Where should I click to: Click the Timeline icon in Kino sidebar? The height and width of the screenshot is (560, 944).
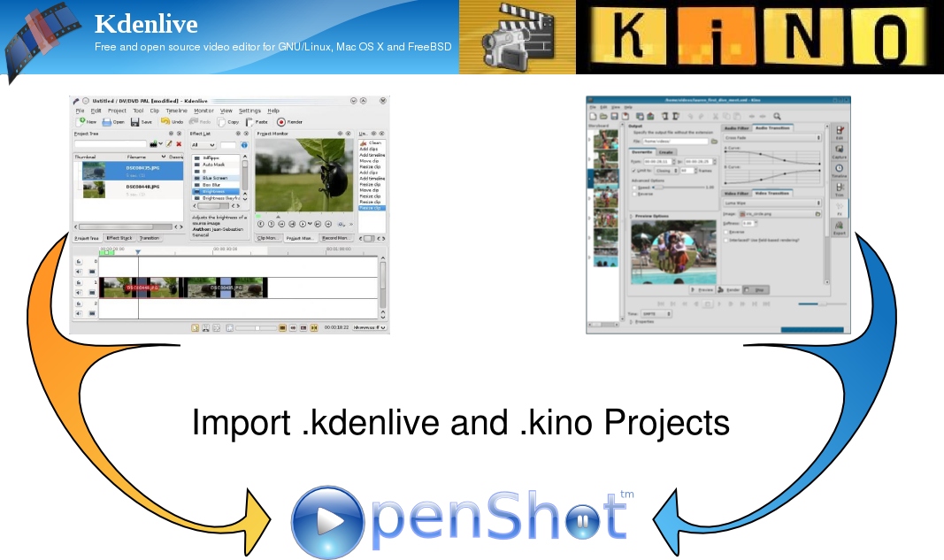coord(839,170)
